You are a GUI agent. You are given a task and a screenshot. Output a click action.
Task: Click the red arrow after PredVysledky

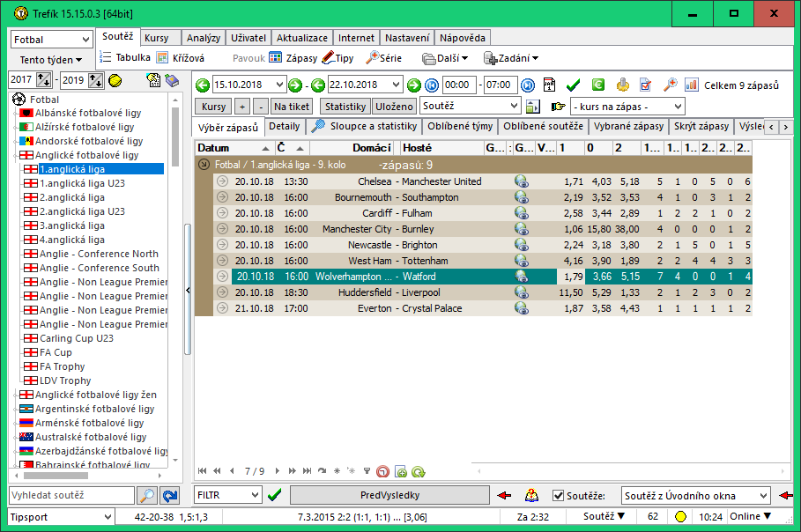click(504, 495)
